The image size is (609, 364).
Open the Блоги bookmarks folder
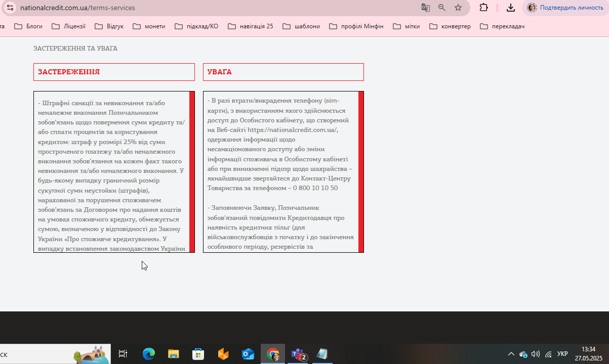pos(28,26)
